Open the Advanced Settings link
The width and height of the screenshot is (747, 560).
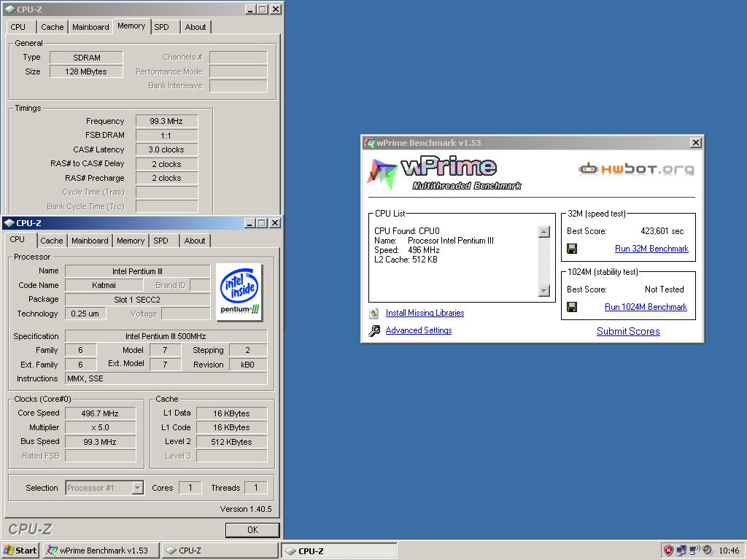[x=419, y=330]
